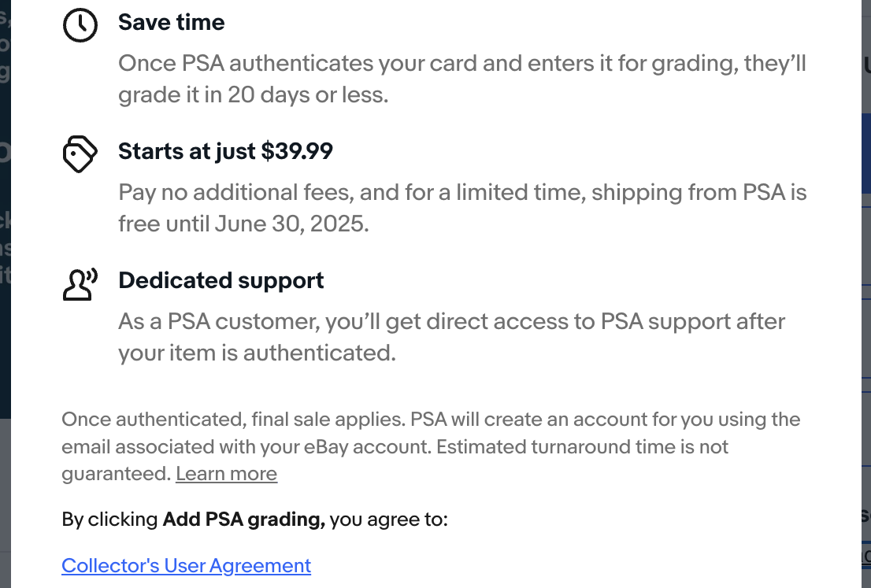The image size is (871, 588).
Task: Click the dimmed background left of the dialog
Action: click(5, 236)
